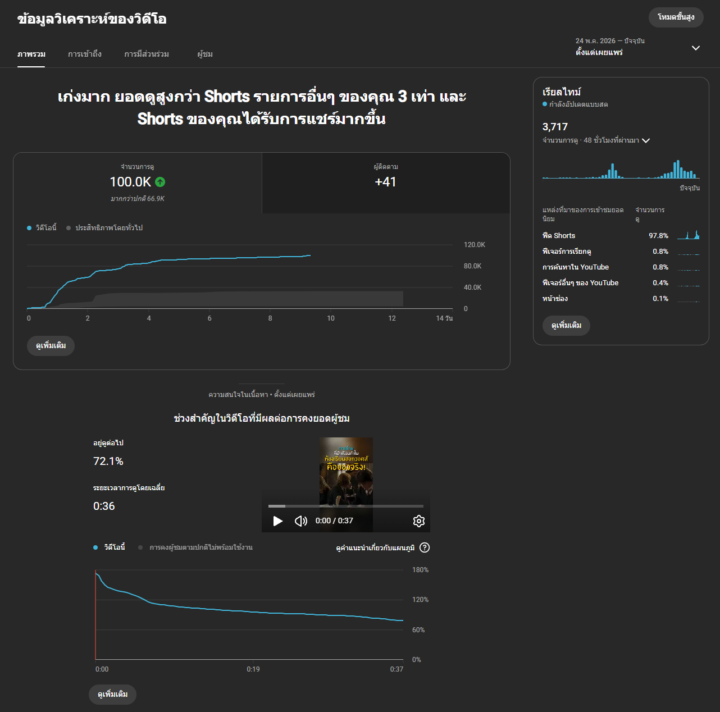Click ดูเพิ่มเติม under the views chart
This screenshot has height=712, width=720.
point(51,346)
